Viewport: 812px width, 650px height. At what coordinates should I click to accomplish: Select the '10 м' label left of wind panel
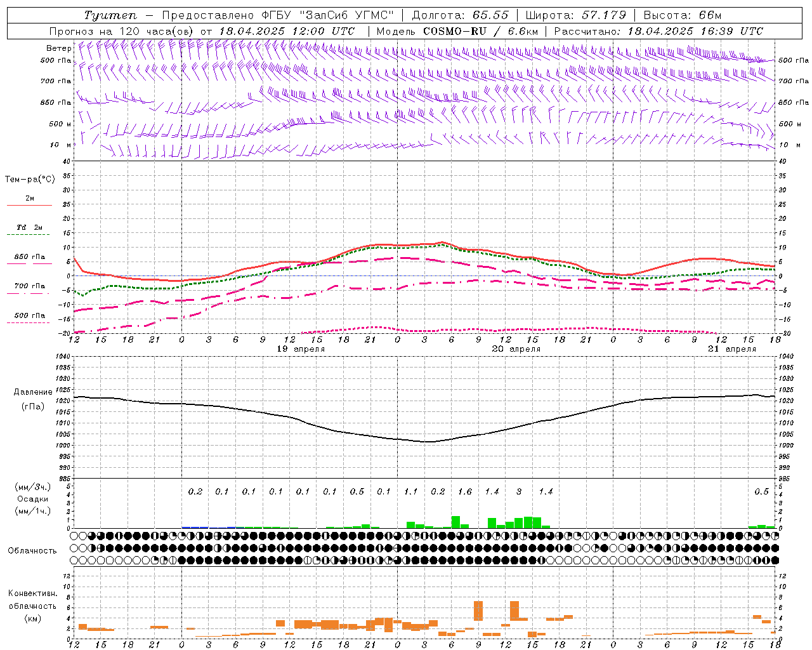[60, 145]
